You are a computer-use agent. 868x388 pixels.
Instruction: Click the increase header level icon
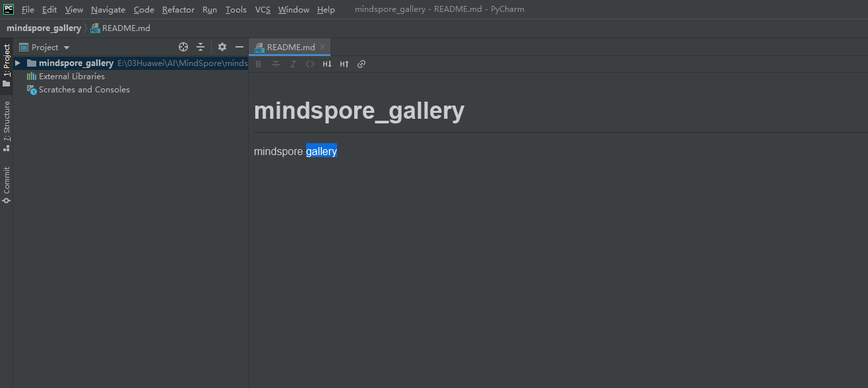(x=344, y=64)
